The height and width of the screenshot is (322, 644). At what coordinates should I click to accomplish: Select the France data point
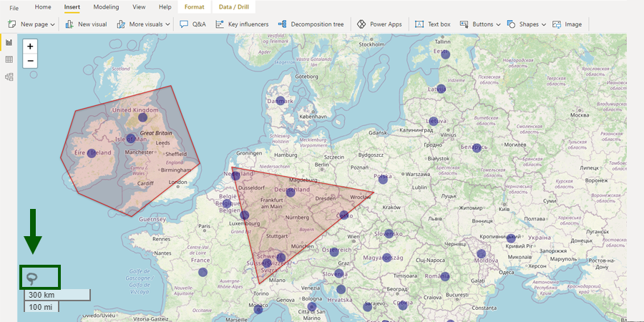pyautogui.click(x=203, y=272)
